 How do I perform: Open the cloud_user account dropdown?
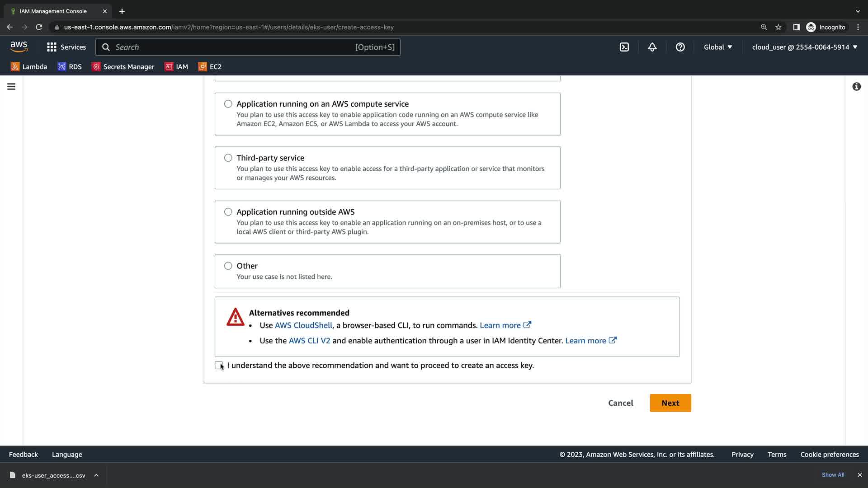click(x=804, y=47)
